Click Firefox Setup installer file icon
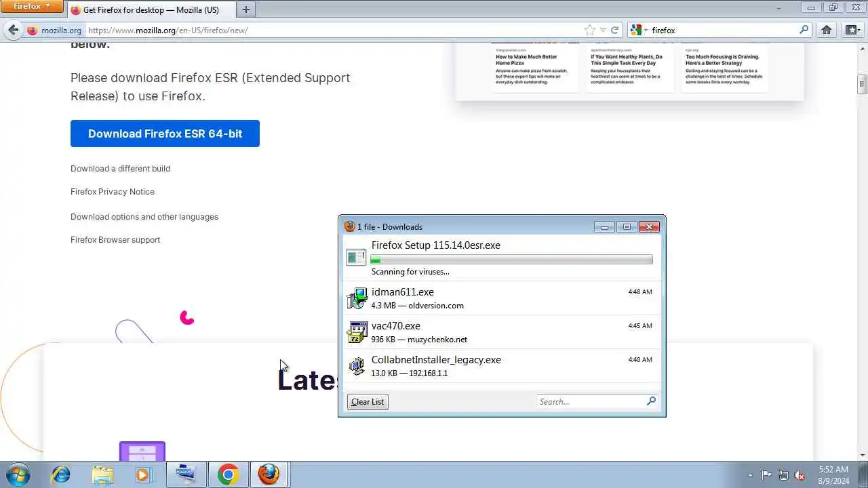Screen dimensions: 868x488 [356, 258]
